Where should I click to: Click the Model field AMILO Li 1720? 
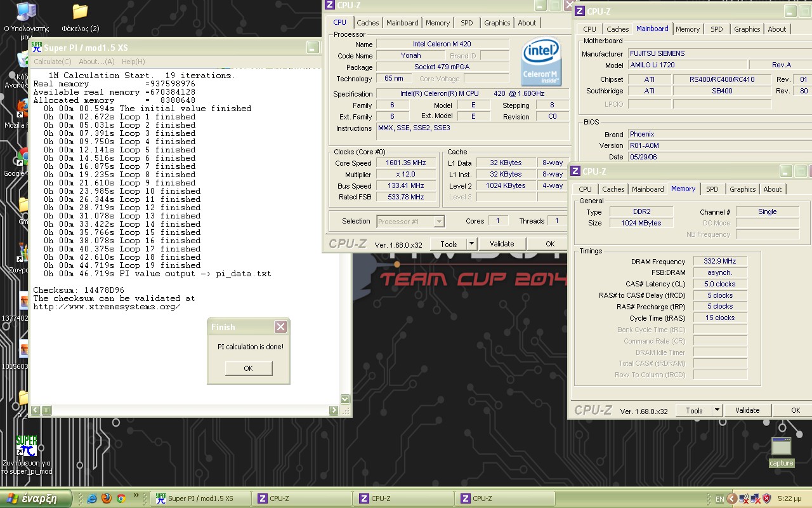[x=687, y=65]
